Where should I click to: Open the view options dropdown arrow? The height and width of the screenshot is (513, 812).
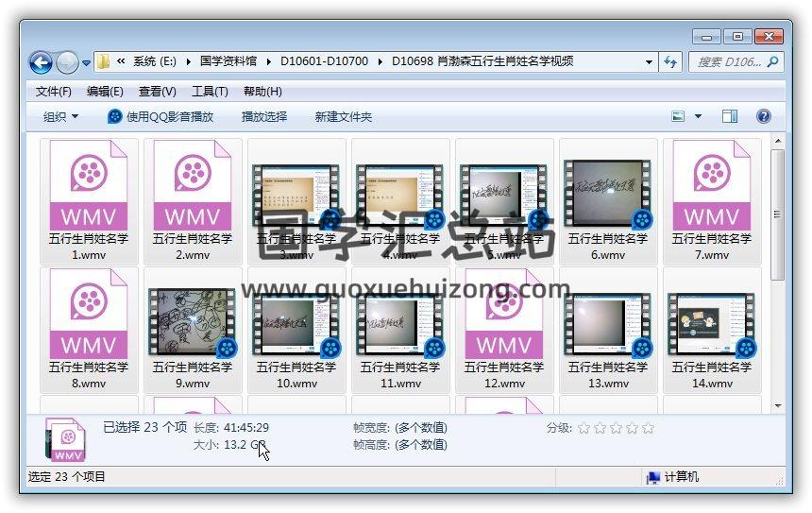click(x=698, y=116)
